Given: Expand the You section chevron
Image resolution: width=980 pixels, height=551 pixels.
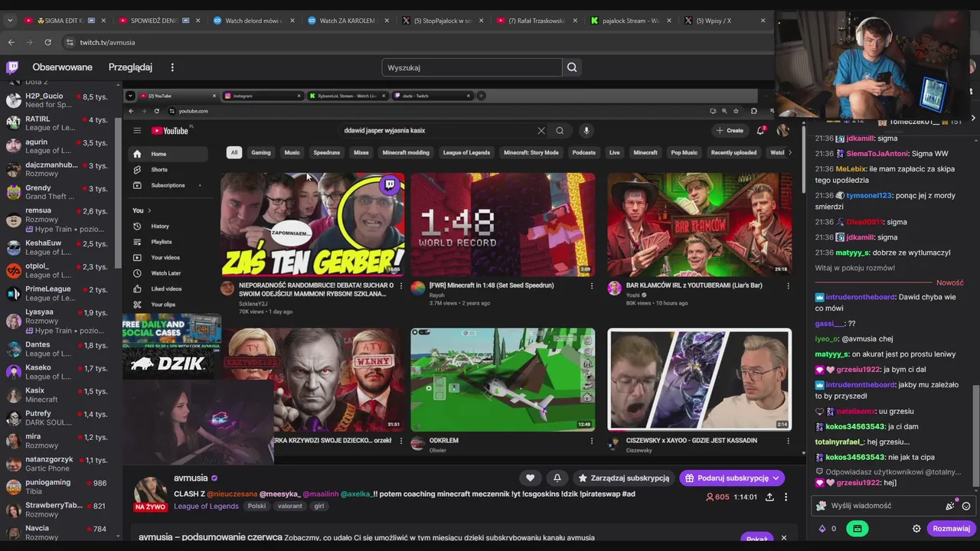Looking at the screenshot, I should click(149, 210).
